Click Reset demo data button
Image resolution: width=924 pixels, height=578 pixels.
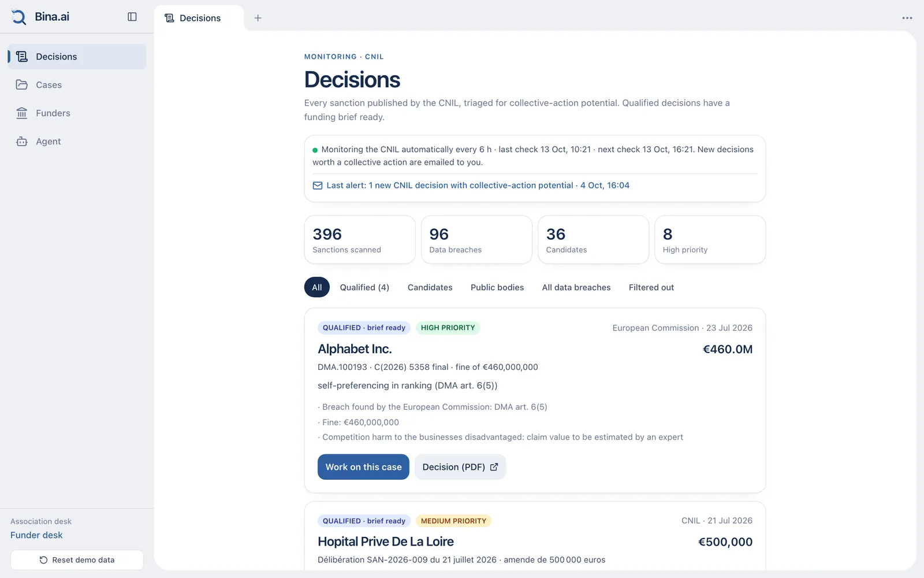click(x=77, y=560)
